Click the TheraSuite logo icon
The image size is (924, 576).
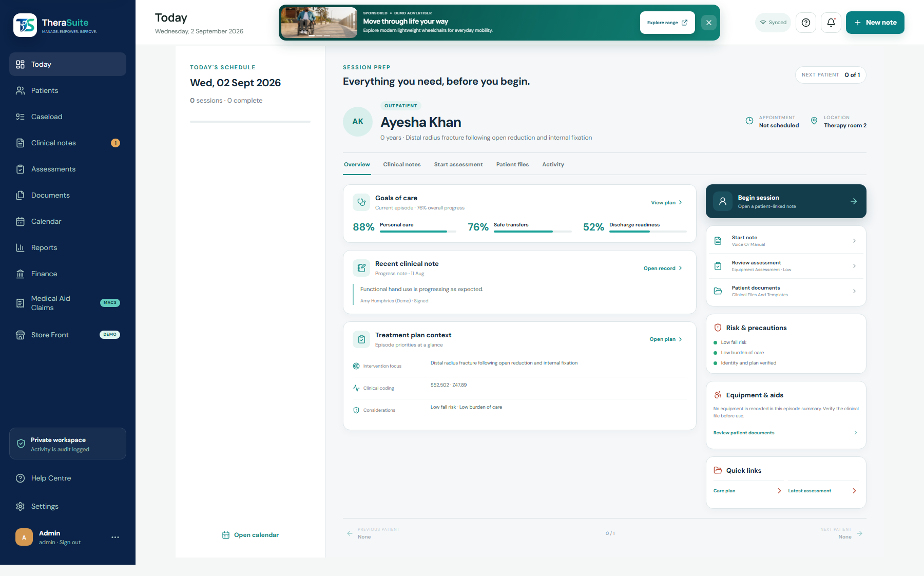tap(25, 25)
